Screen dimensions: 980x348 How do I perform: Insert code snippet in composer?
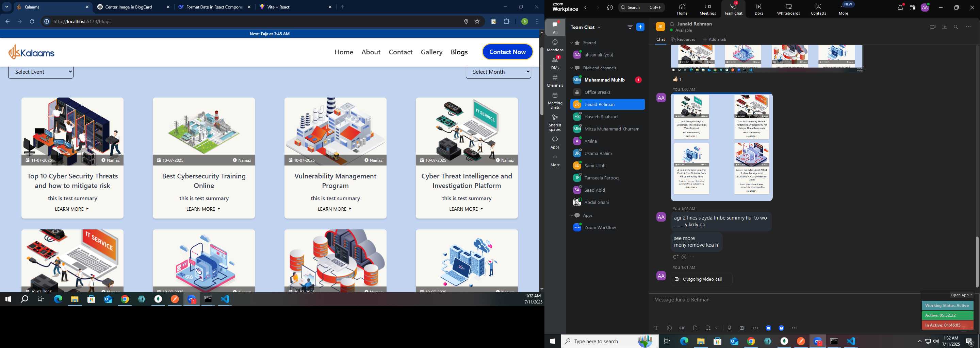755,328
